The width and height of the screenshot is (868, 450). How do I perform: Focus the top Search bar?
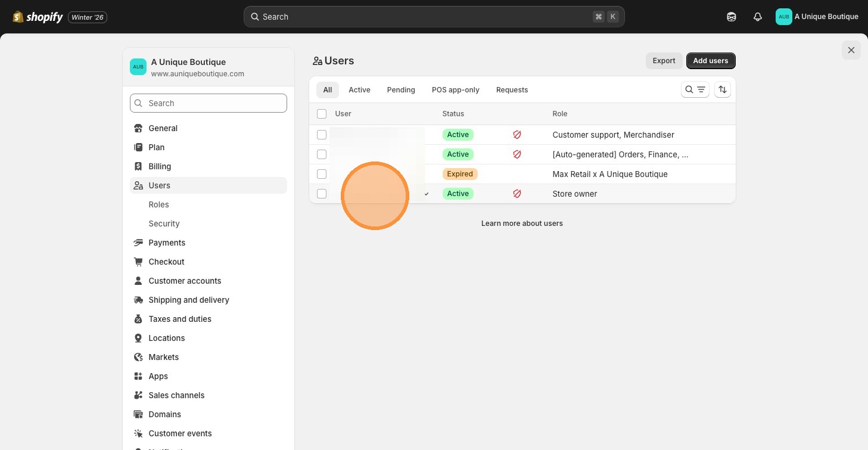click(x=434, y=17)
